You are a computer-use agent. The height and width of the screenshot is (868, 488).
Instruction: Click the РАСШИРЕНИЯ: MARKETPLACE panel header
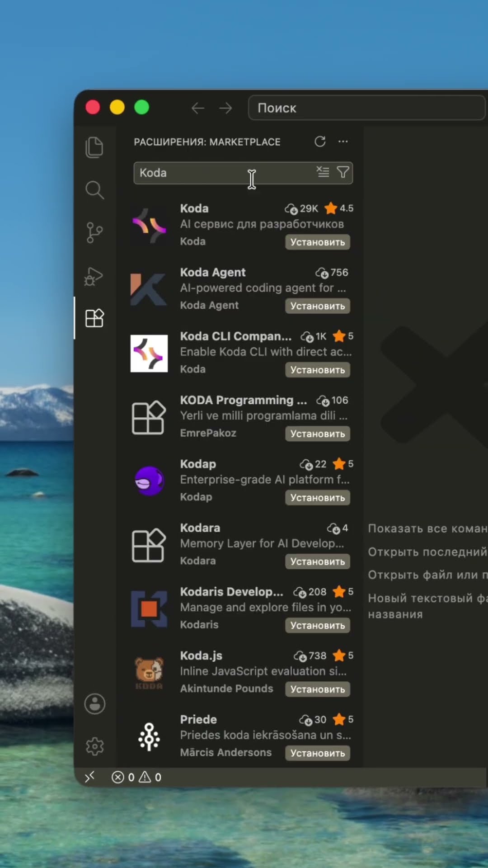point(207,142)
